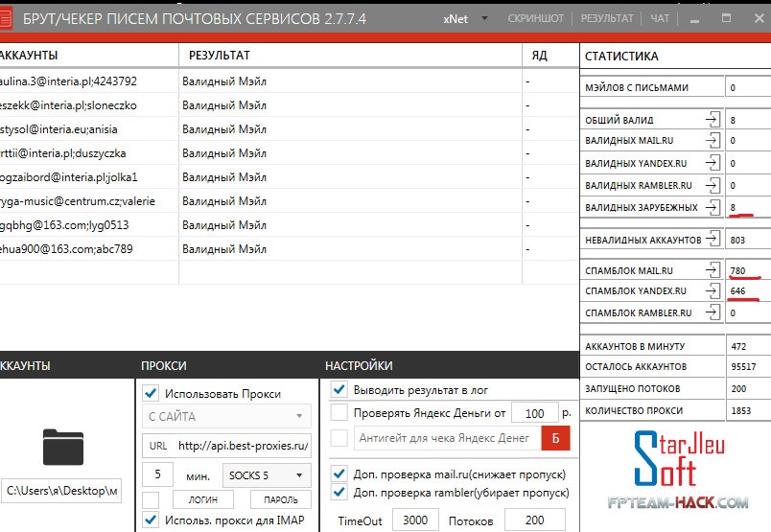Expand the С САЙТА proxy source dropdown
Image resolution: width=771 pixels, height=532 pixels.
pyautogui.click(x=226, y=416)
